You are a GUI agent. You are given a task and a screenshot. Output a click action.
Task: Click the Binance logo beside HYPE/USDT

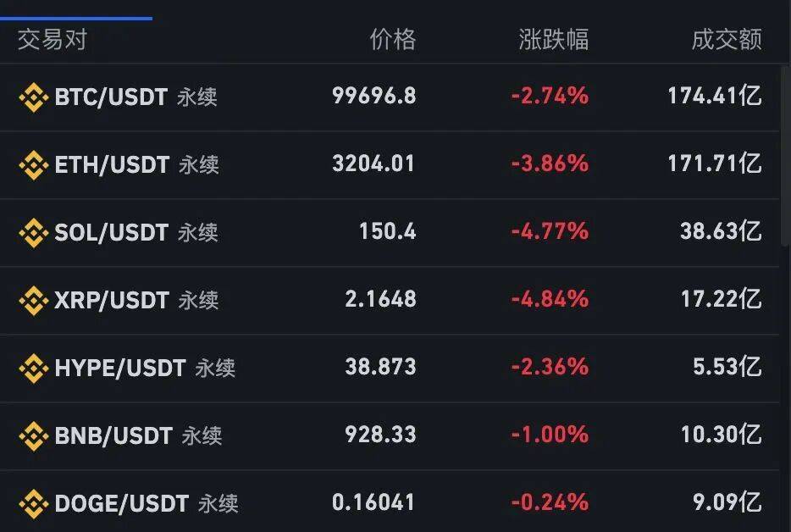(x=35, y=368)
